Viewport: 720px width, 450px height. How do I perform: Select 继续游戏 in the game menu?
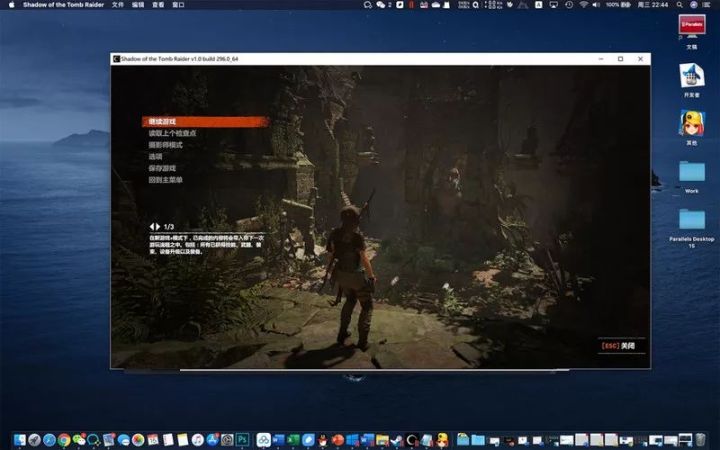[205, 122]
